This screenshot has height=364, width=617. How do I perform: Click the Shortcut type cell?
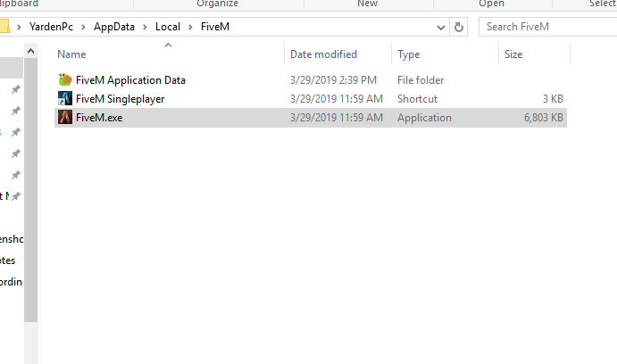coord(417,99)
